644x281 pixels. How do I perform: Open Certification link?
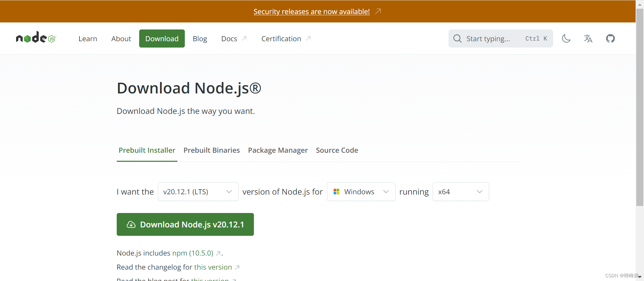tap(281, 39)
